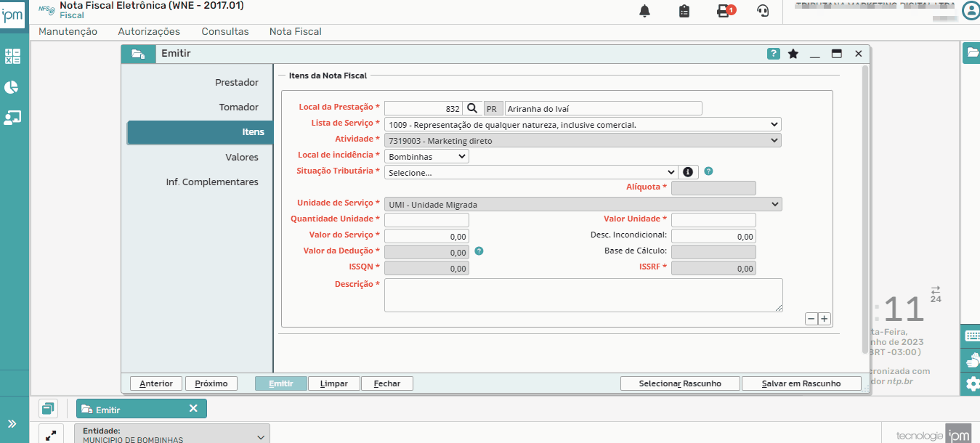
Task: Open the sign language accessibility icon
Action: tap(971, 359)
